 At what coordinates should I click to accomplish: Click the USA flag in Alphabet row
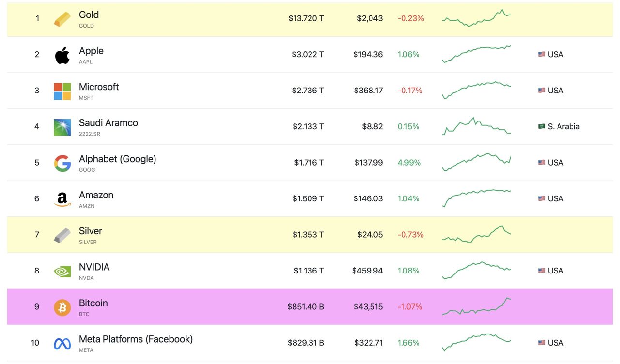(542, 162)
